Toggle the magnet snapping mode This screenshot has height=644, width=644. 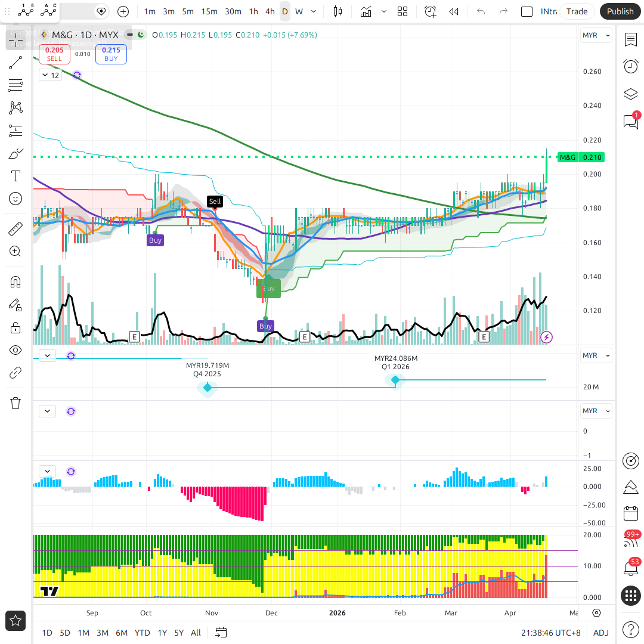(x=16, y=282)
